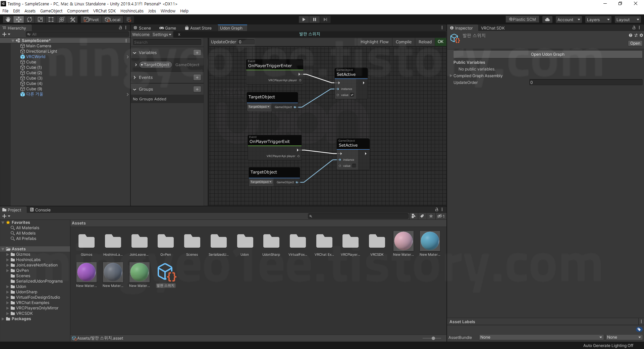Screen dimensions: 644x349
Task: Open the Asset Store tab
Action: click(198, 28)
